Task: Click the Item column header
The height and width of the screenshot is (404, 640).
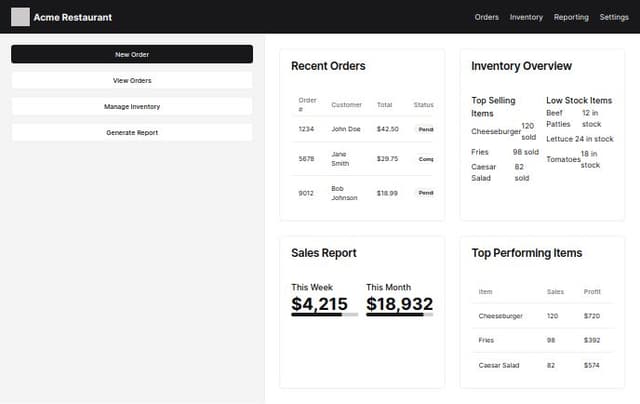Action: tap(485, 292)
